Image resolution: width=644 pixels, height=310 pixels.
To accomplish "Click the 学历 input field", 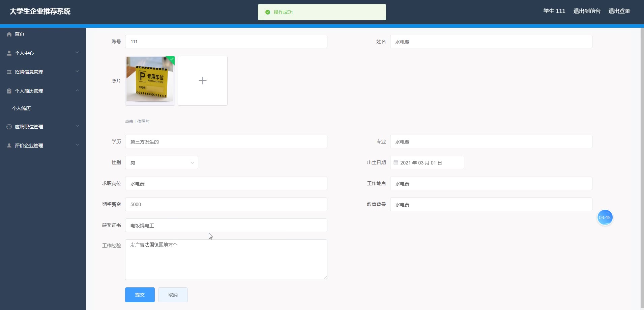I will pyautogui.click(x=226, y=141).
